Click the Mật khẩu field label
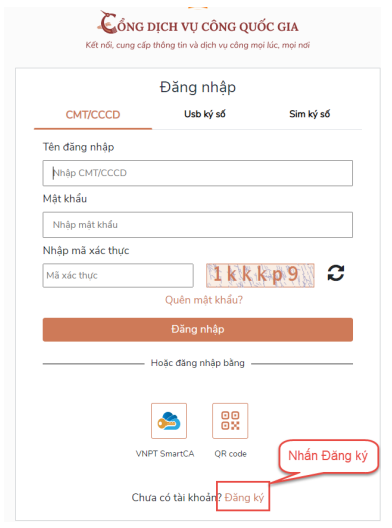 point(65,199)
